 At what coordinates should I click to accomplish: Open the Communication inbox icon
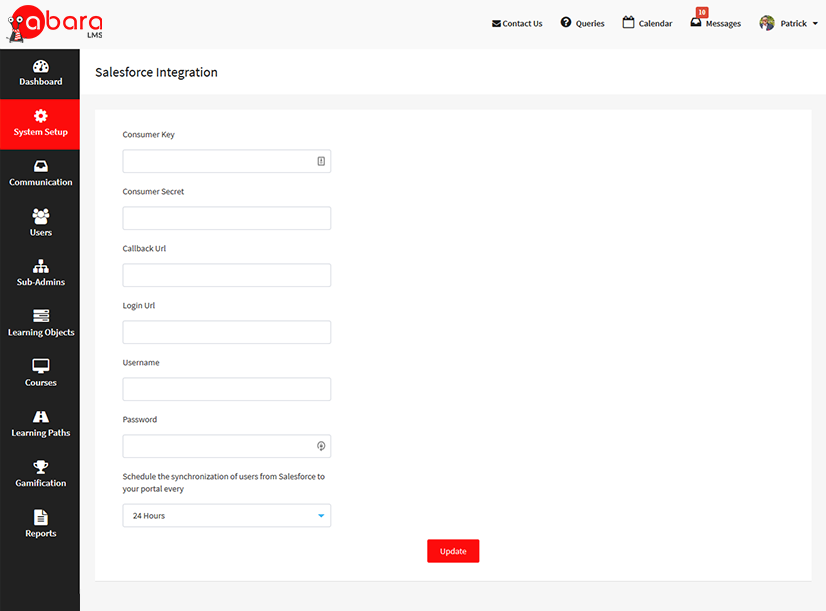(x=41, y=166)
